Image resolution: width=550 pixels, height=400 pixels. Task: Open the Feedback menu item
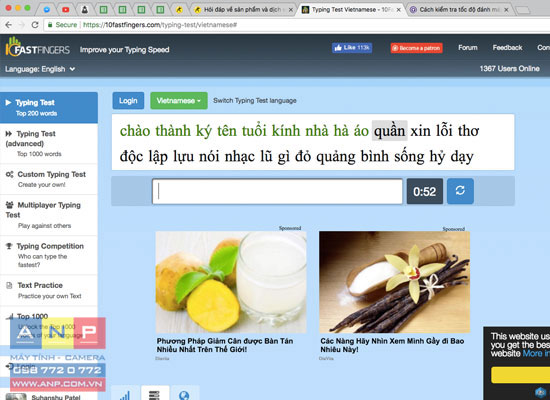coord(507,48)
